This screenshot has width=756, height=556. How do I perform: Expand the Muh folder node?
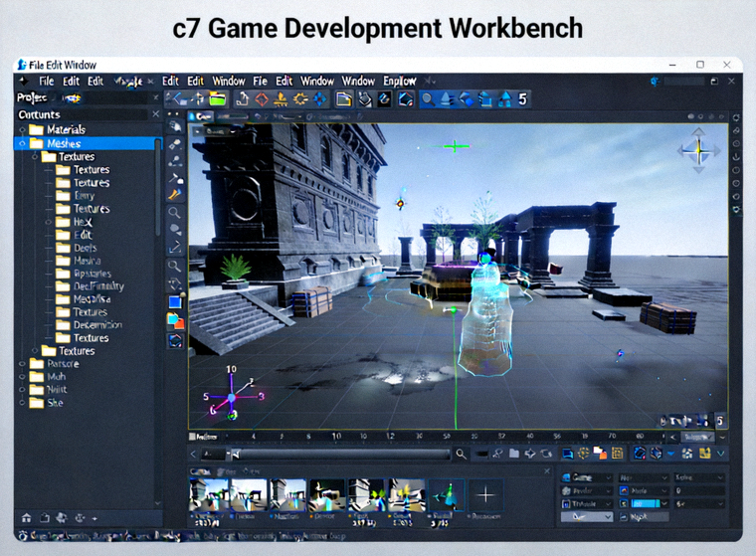pyautogui.click(x=22, y=377)
